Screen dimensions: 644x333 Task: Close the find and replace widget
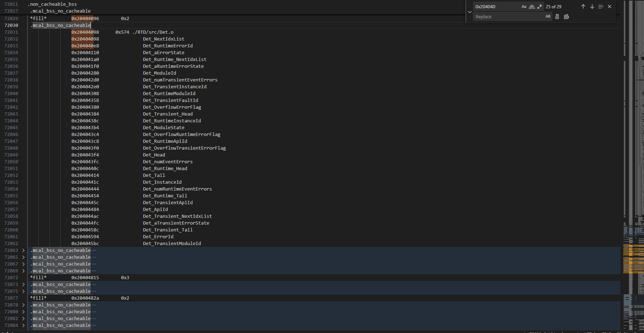[x=610, y=6]
